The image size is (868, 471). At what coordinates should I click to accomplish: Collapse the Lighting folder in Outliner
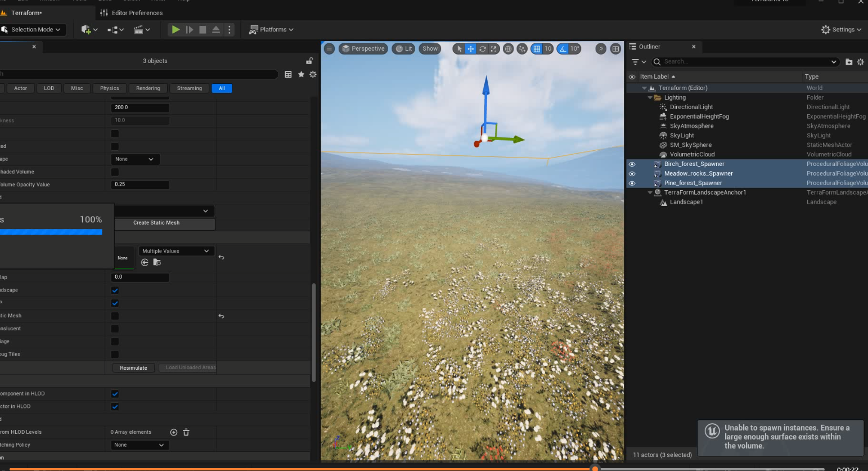coord(650,97)
